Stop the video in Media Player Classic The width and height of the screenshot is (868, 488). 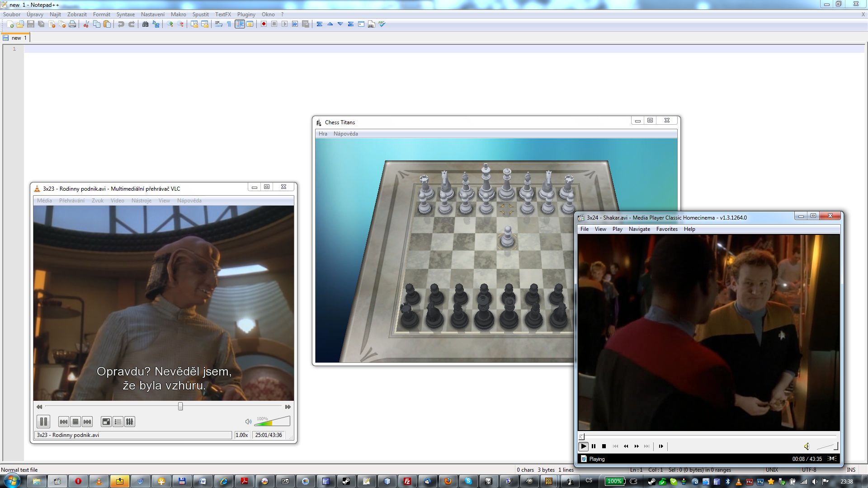[604, 446]
